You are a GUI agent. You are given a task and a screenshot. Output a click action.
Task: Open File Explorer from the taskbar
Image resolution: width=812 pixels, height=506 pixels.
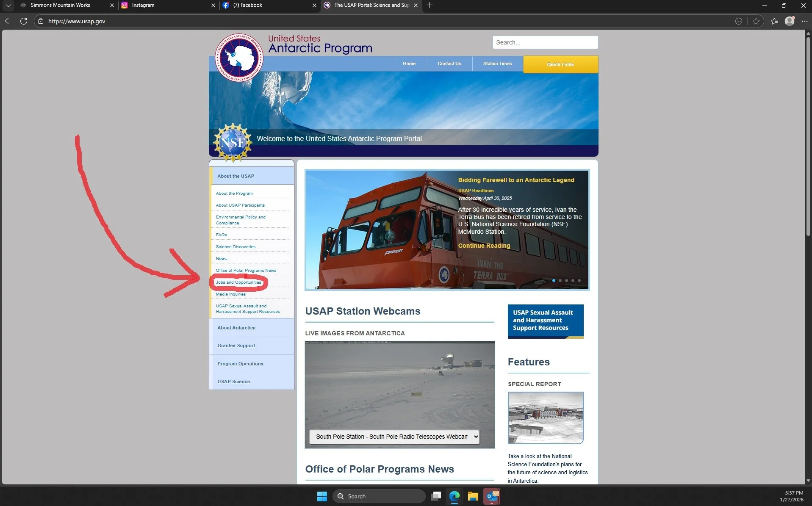pyautogui.click(x=473, y=496)
